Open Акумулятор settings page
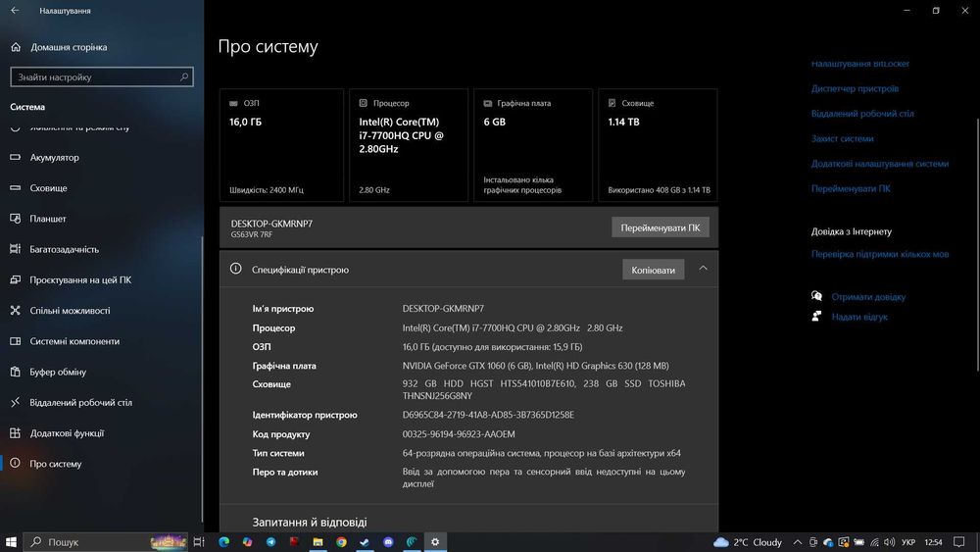The width and height of the screenshot is (980, 552). (54, 158)
